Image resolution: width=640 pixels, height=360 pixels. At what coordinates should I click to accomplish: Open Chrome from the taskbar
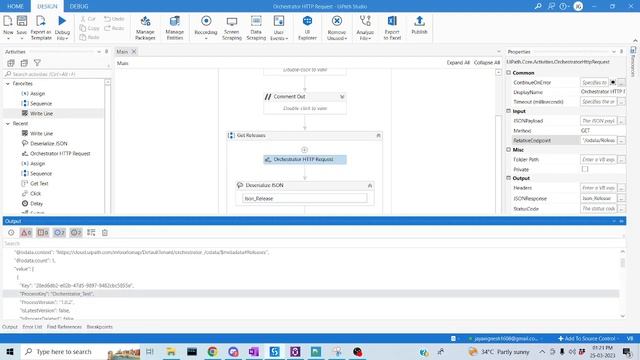point(212,352)
